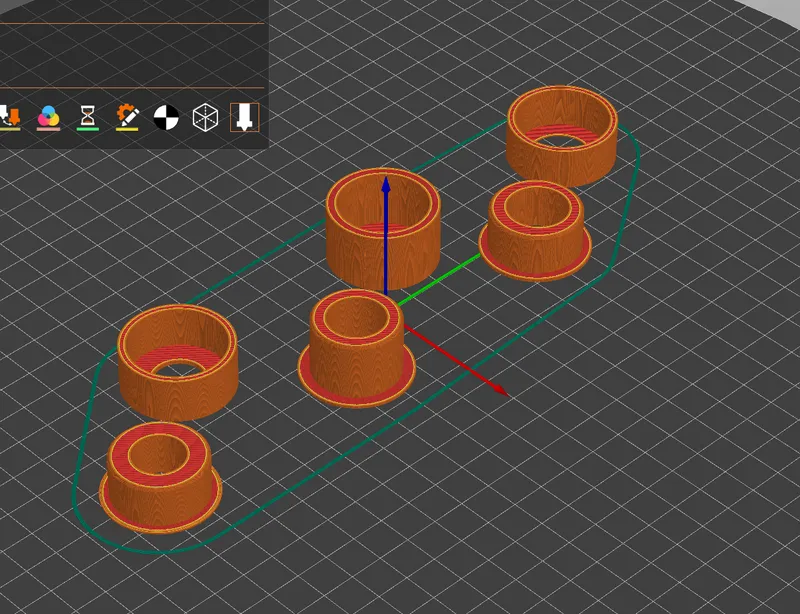Click the highlighted white down-arrow nozzle icon
Image resolution: width=800 pixels, height=614 pixels.
coord(244,117)
